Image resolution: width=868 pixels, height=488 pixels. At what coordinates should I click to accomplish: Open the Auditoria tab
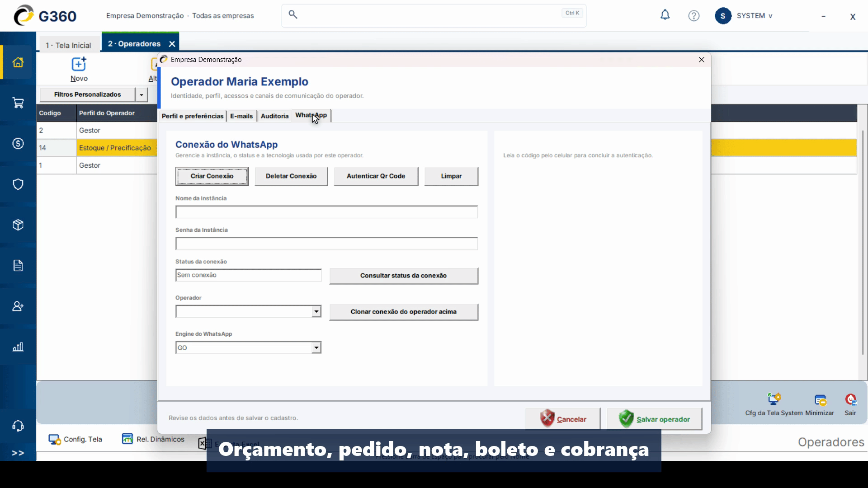tap(274, 116)
